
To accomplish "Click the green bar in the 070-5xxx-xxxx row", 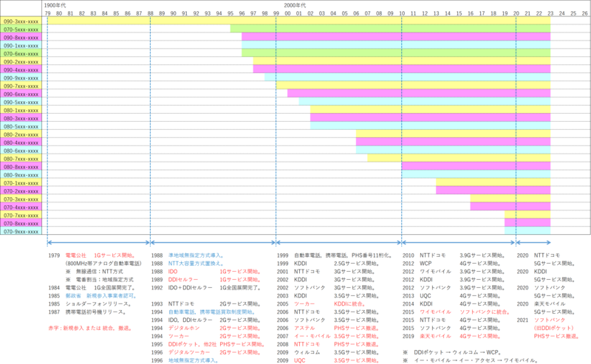I will tap(391, 29).
